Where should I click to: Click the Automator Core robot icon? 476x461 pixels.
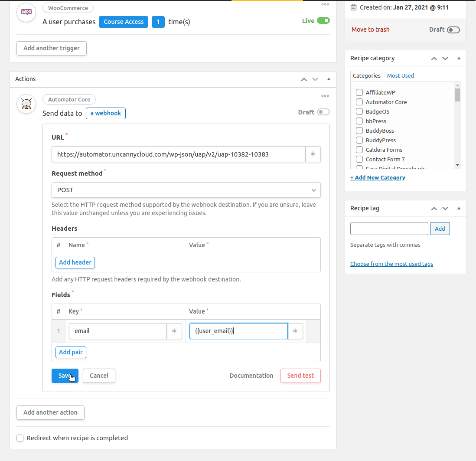pos(26,104)
